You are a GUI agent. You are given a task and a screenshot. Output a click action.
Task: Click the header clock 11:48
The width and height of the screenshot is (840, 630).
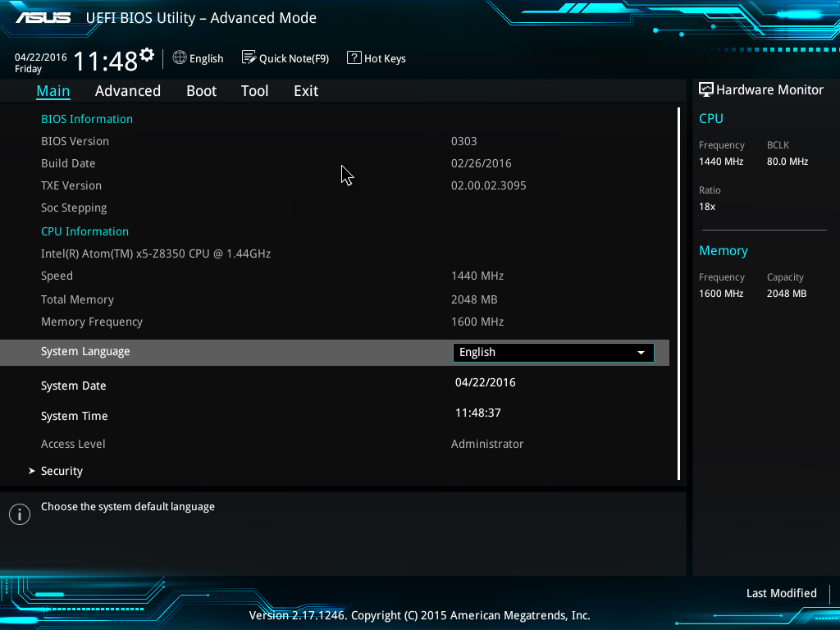point(106,61)
